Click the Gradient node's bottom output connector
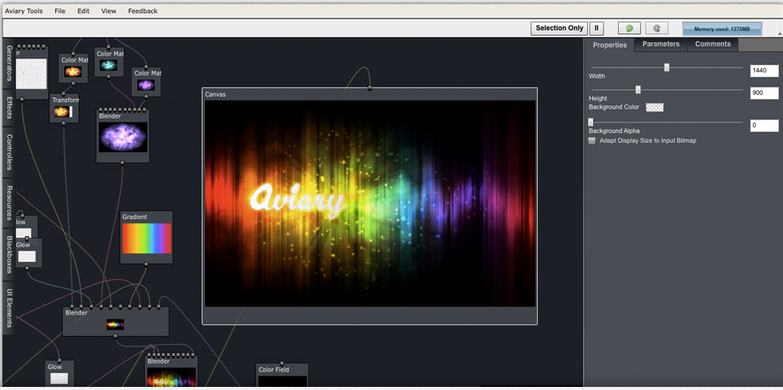 (x=146, y=264)
